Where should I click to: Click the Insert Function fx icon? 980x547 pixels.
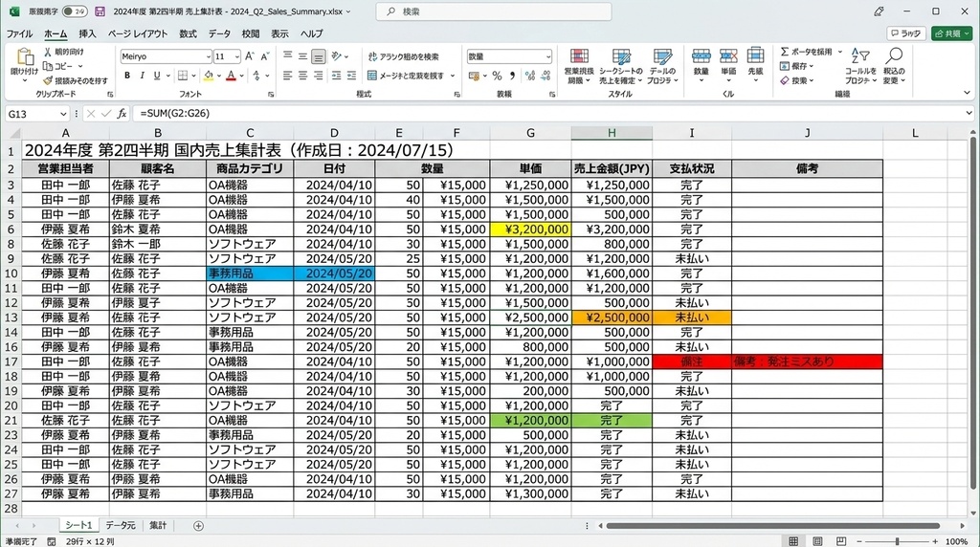coord(122,114)
